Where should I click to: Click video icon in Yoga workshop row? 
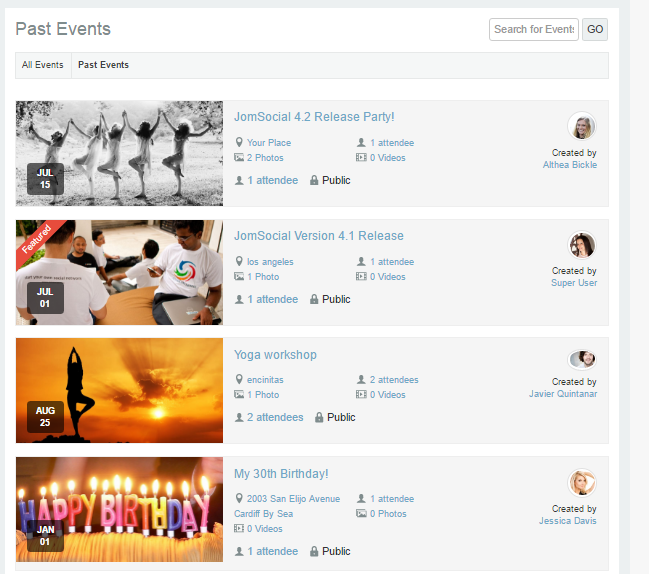point(361,395)
